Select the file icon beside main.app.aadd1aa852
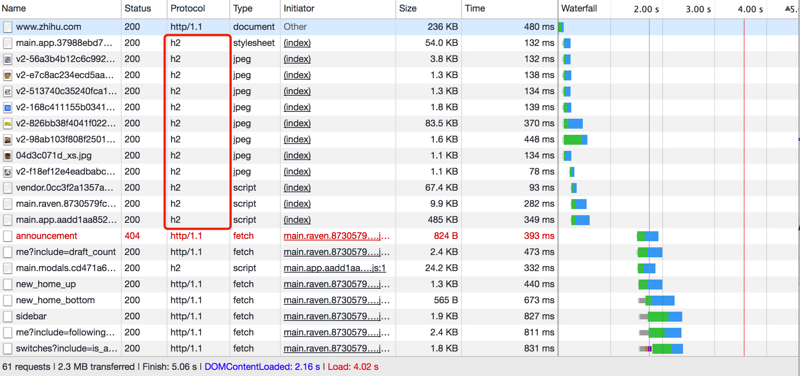 pos(7,220)
